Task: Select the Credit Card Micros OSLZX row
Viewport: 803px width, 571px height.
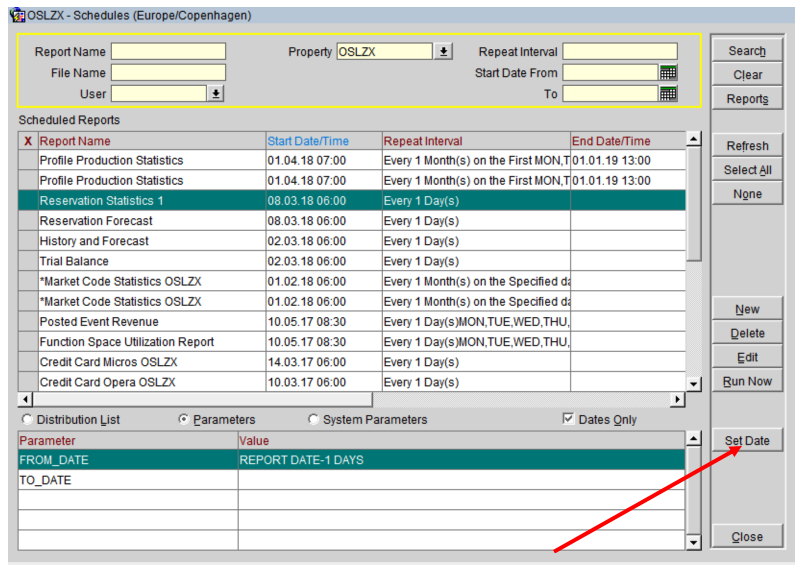Action: pyautogui.click(x=352, y=362)
